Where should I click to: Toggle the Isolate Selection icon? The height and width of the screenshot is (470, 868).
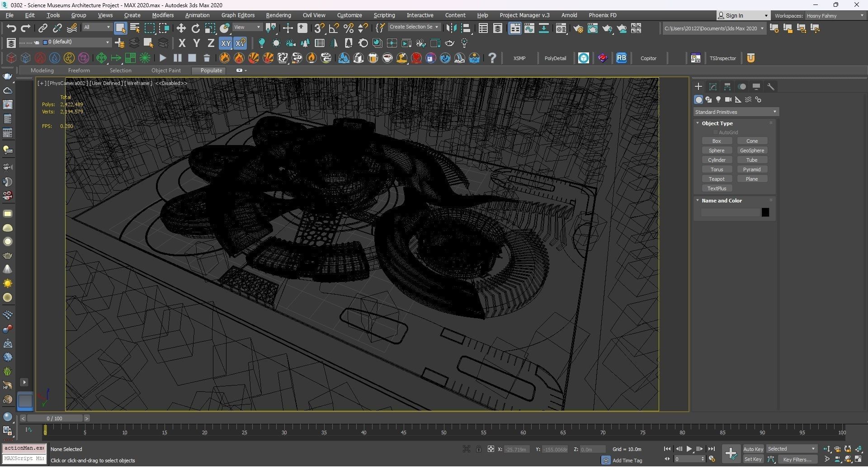point(467,449)
